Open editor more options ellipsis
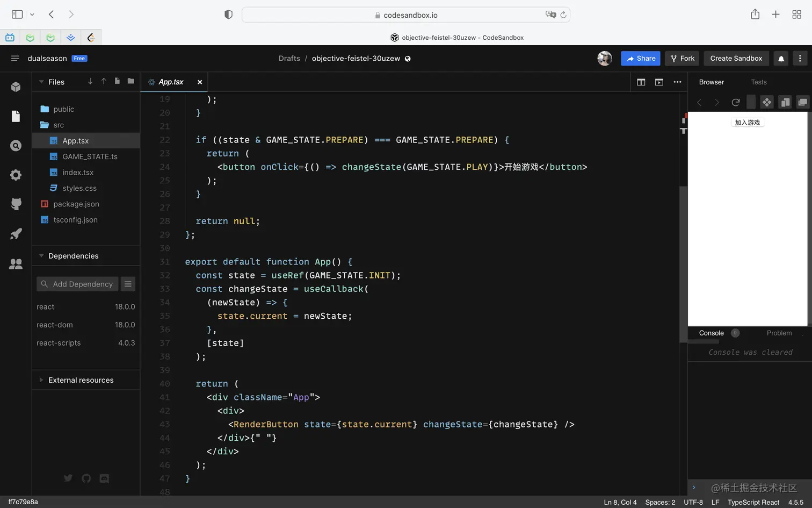Image resolution: width=812 pixels, height=508 pixels. 677,82
